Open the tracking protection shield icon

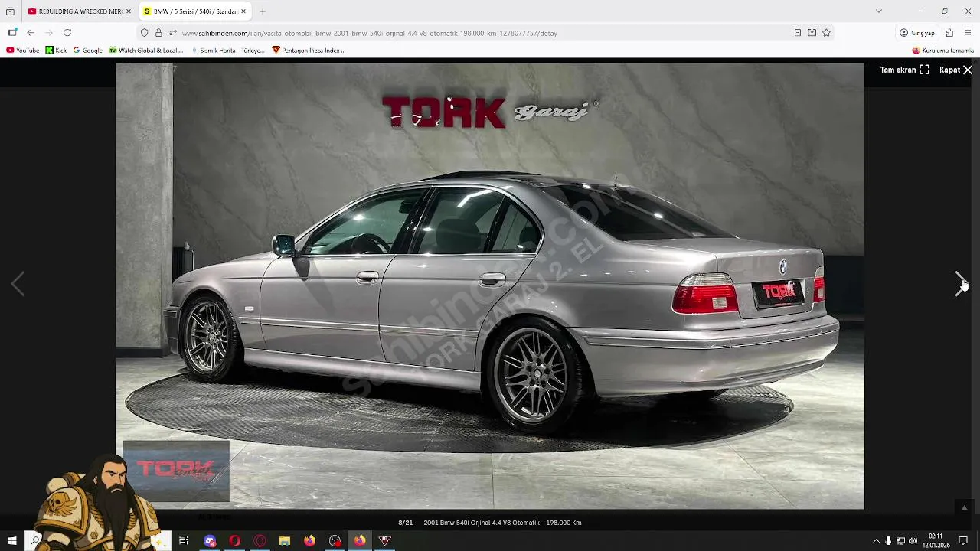pyautogui.click(x=144, y=33)
